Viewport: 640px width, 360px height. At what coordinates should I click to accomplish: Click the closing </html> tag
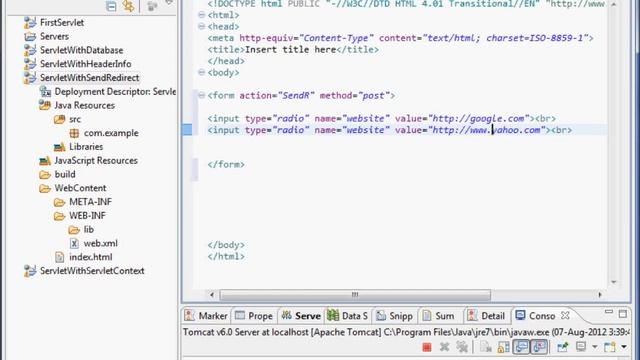226,256
